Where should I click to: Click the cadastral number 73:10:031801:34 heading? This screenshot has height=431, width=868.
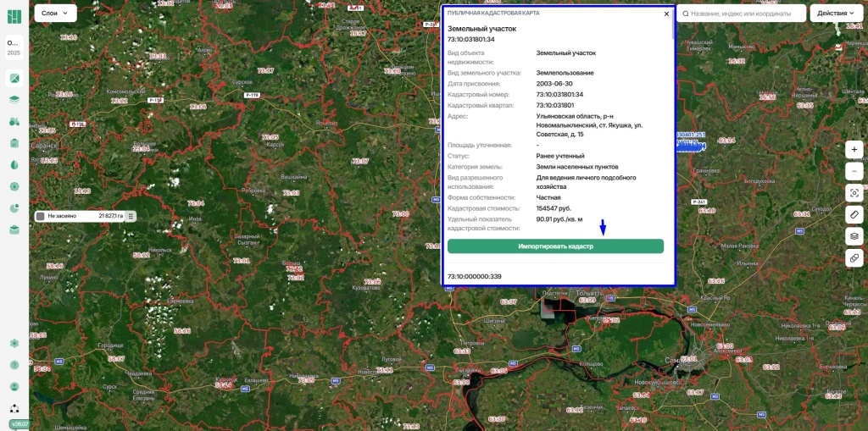pyautogui.click(x=471, y=39)
